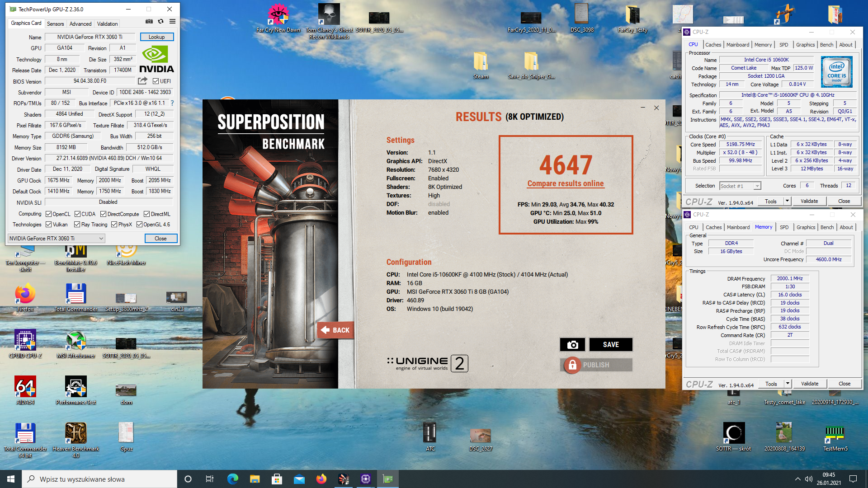
Task: Click the Lookup button in GPU-Z
Action: click(156, 37)
